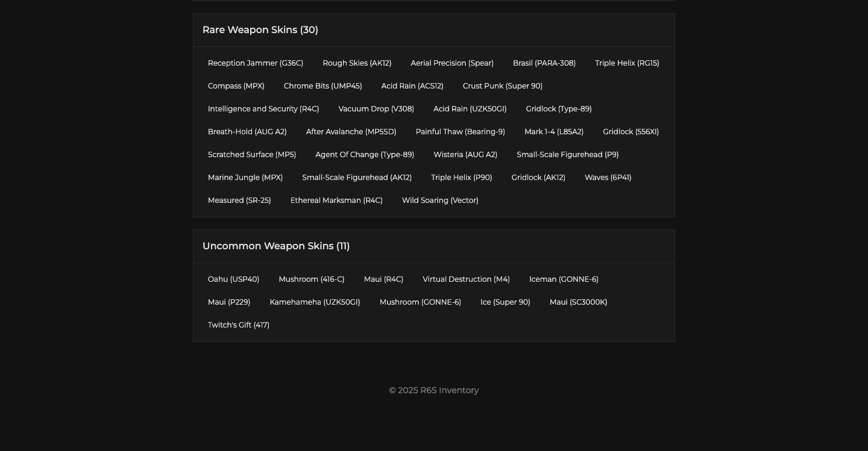Select Agent Of Change (Type-89) skin
The width and height of the screenshot is (868, 451).
click(x=365, y=155)
